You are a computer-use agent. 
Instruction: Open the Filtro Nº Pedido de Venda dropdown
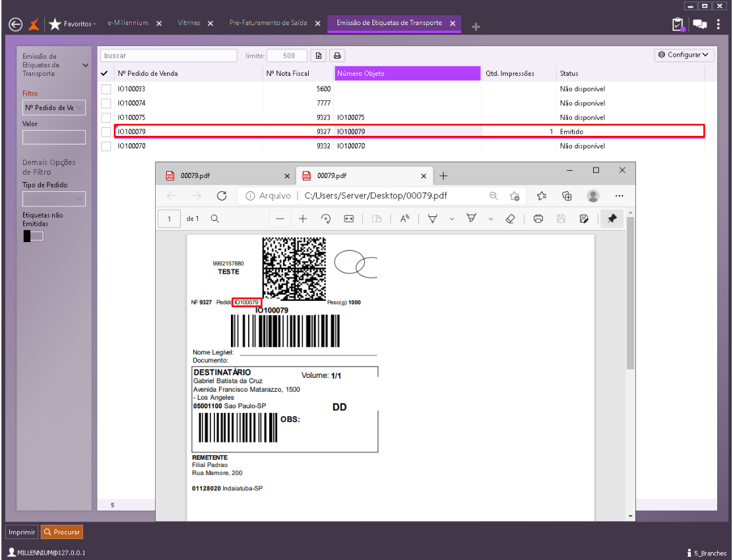pos(54,108)
